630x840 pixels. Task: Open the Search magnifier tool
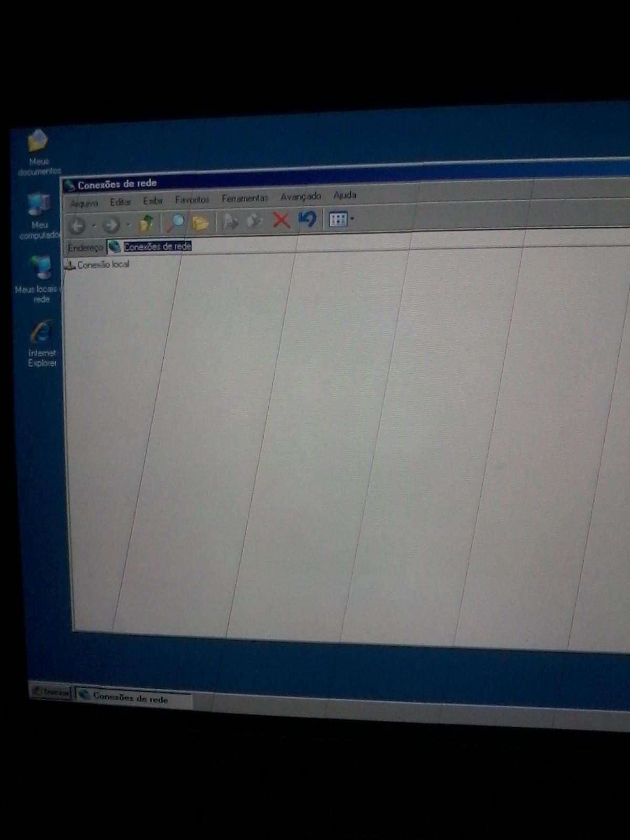[175, 222]
